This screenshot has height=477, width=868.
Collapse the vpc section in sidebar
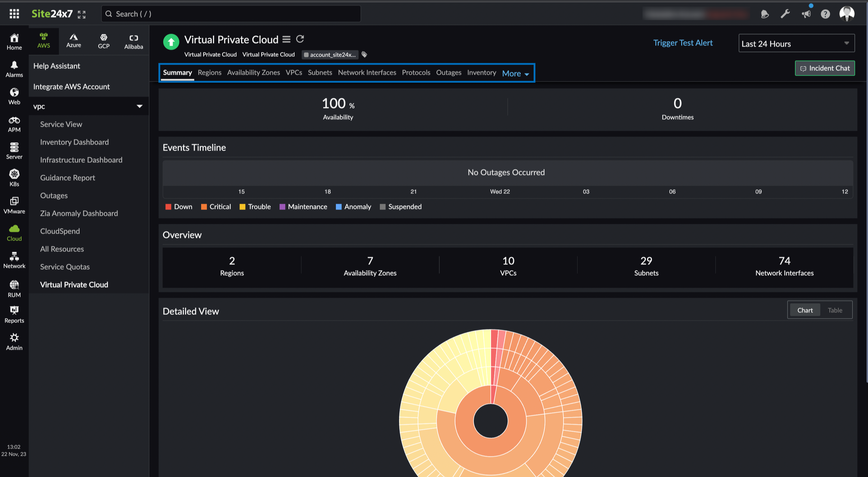click(x=140, y=106)
